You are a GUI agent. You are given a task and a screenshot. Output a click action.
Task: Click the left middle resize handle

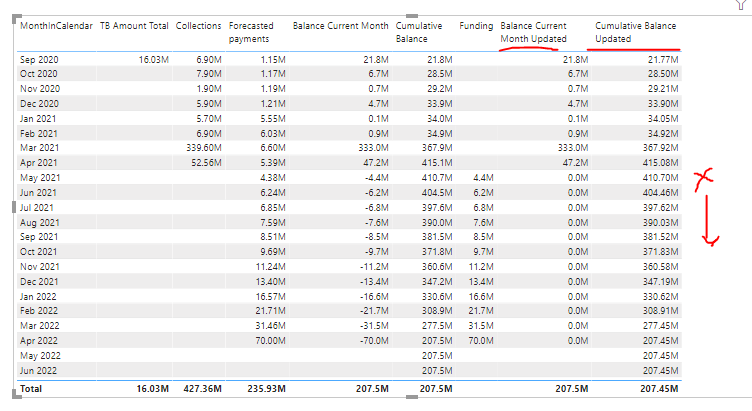point(14,207)
